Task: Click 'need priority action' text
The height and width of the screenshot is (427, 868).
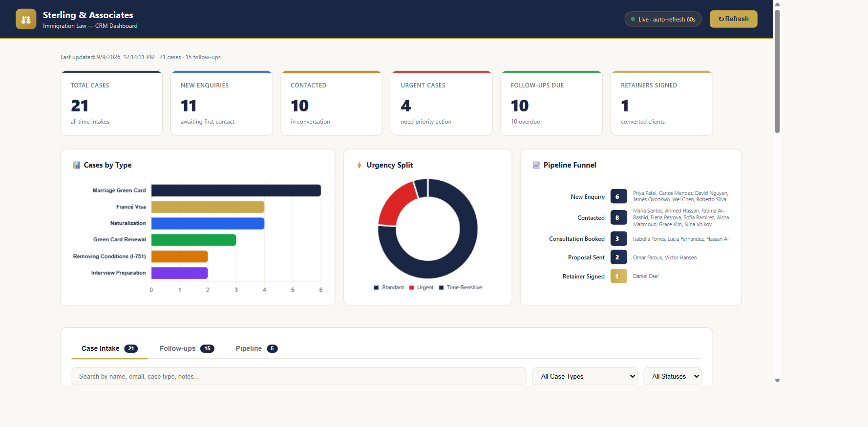Action: (x=426, y=122)
